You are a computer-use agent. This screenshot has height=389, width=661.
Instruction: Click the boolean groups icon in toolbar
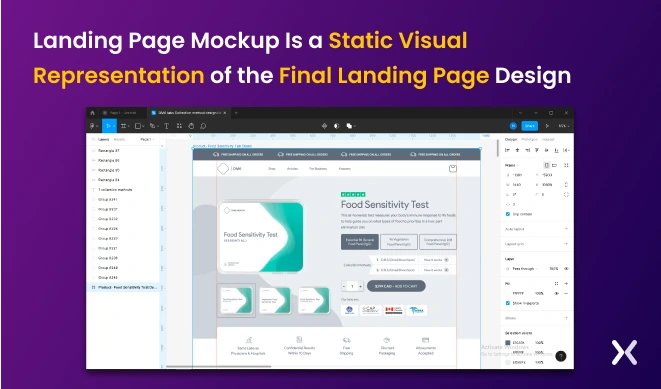click(x=349, y=126)
